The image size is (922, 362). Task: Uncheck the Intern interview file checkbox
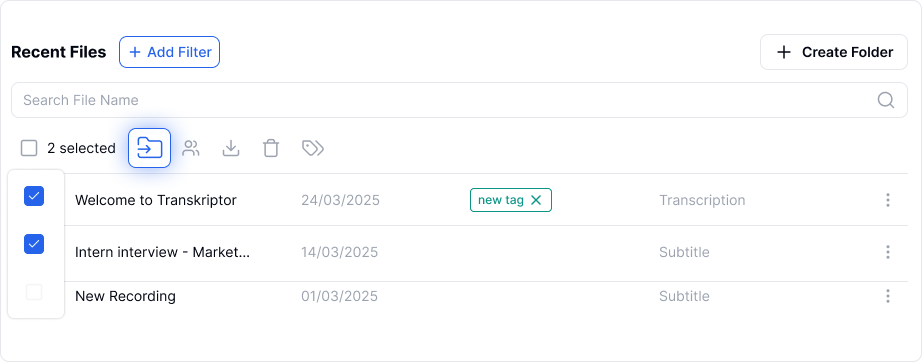click(34, 243)
